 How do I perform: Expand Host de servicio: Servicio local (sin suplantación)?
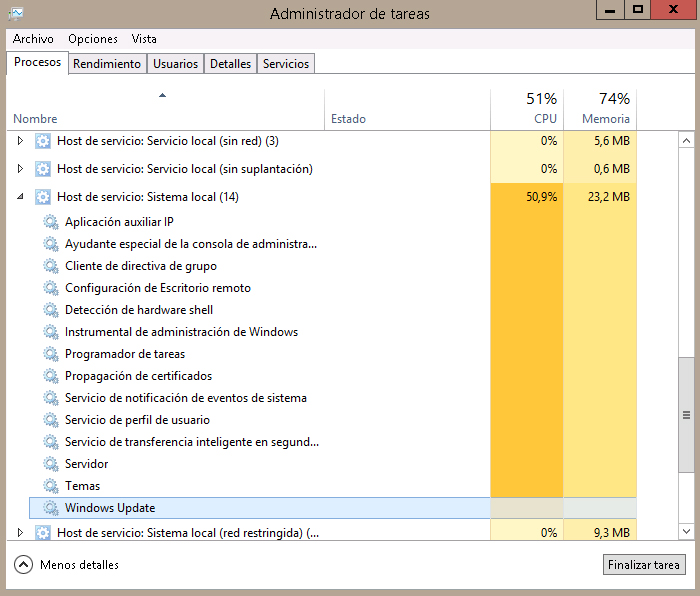20,169
